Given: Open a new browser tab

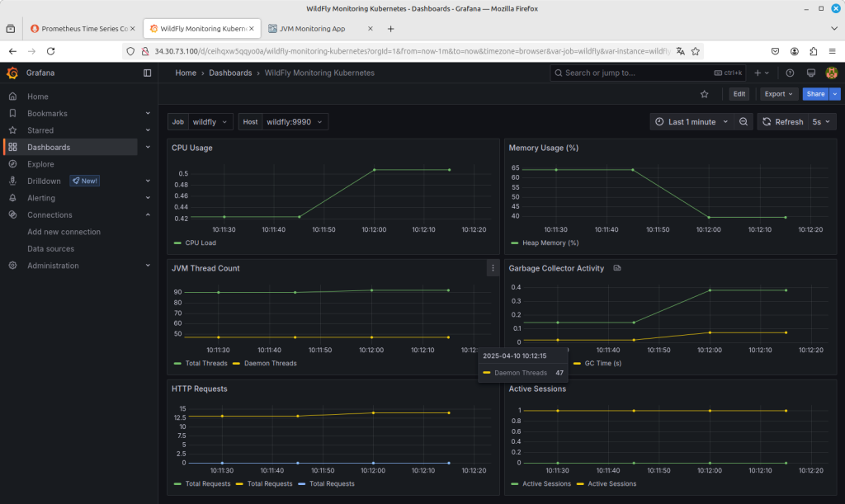Looking at the screenshot, I should click(390, 29).
